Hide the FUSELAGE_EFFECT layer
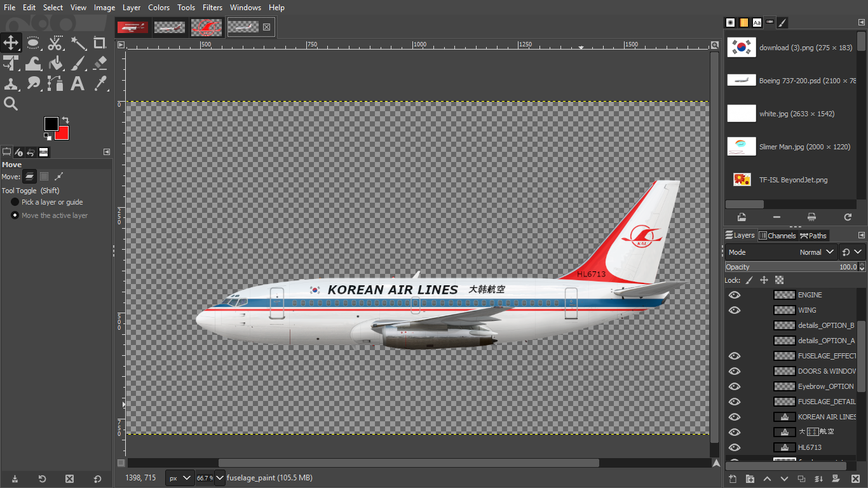 point(735,356)
